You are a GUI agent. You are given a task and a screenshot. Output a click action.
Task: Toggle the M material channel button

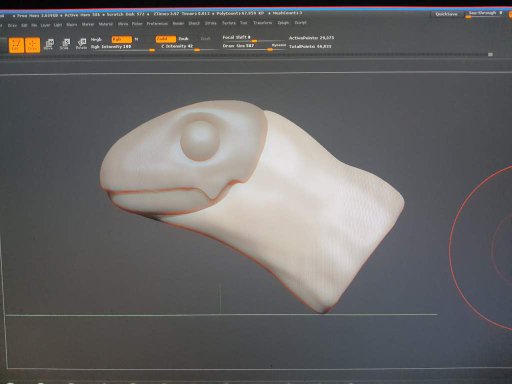tap(136, 39)
